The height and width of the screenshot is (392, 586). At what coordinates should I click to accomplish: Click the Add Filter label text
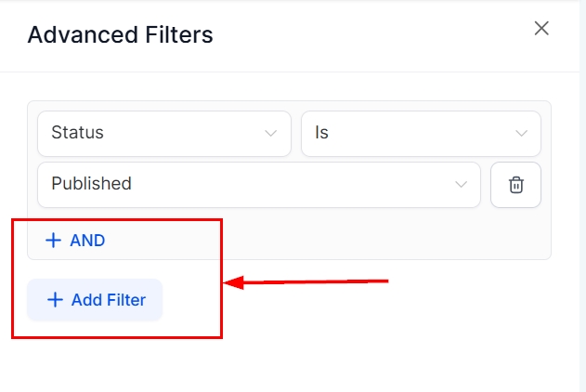tap(108, 300)
